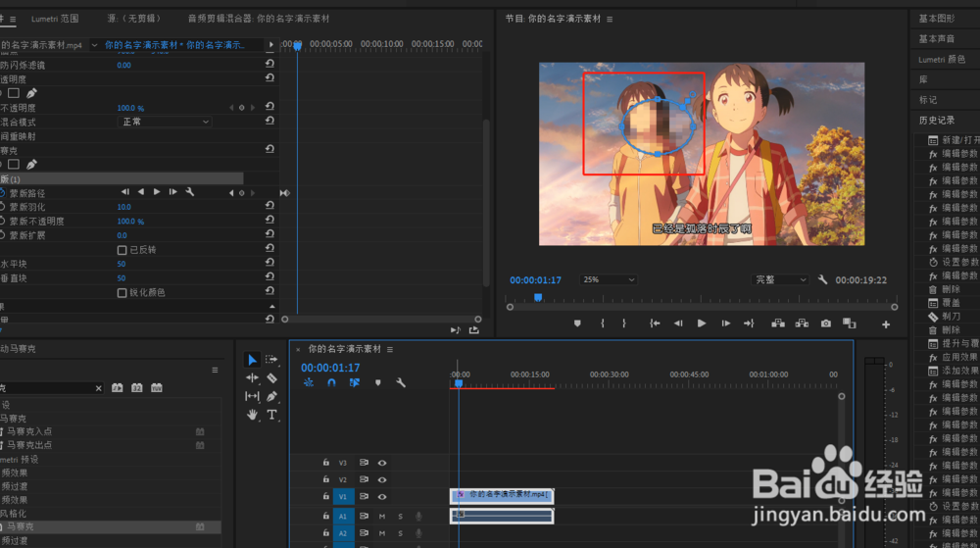Reset 混合模式 parameter

click(270, 121)
